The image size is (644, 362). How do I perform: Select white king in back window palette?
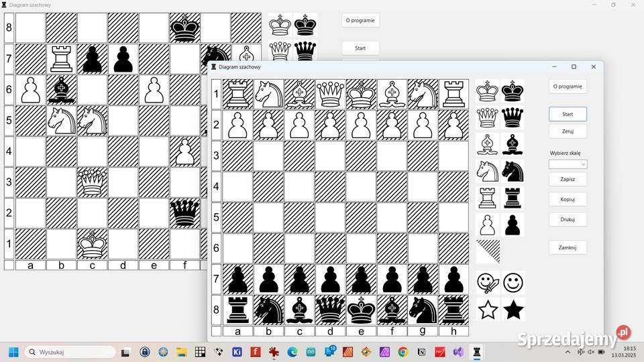tap(280, 25)
